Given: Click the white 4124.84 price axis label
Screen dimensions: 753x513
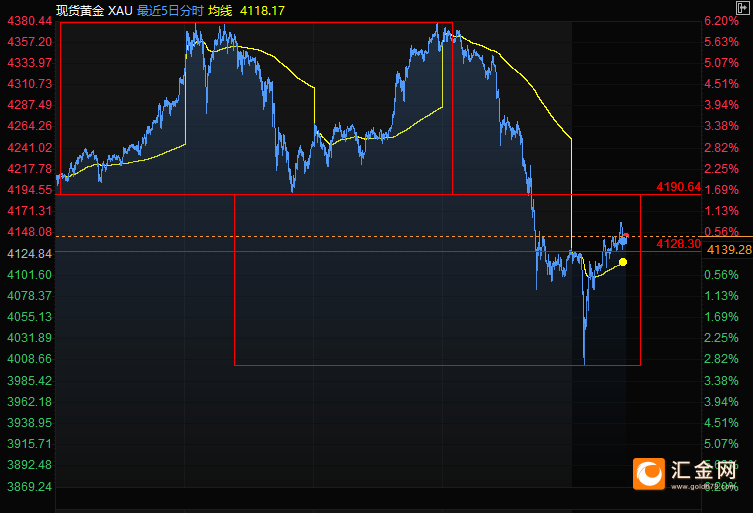Looking at the screenshot, I should (x=29, y=254).
